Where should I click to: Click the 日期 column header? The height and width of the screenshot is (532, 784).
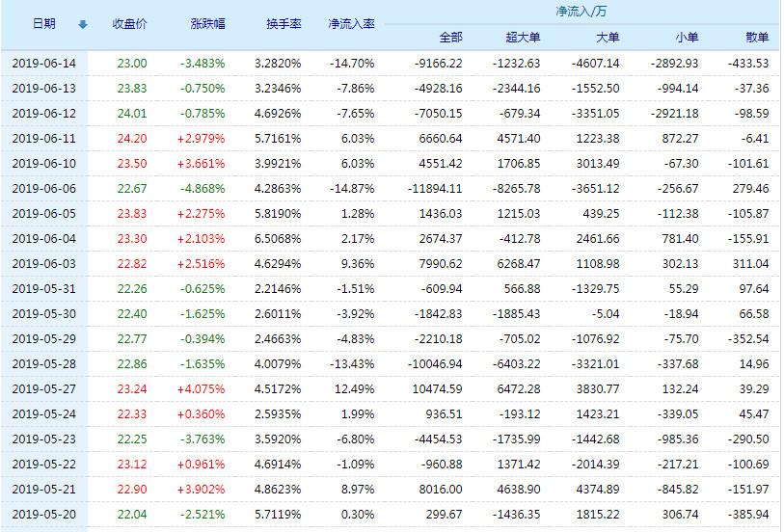point(43,24)
